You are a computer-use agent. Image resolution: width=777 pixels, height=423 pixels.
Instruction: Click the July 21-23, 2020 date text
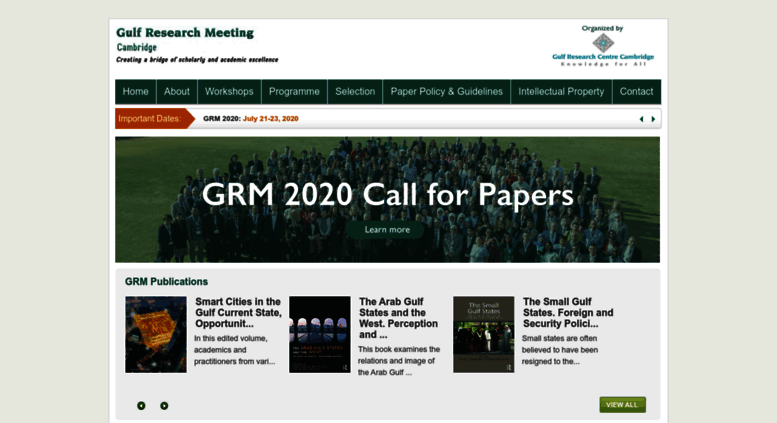click(271, 119)
